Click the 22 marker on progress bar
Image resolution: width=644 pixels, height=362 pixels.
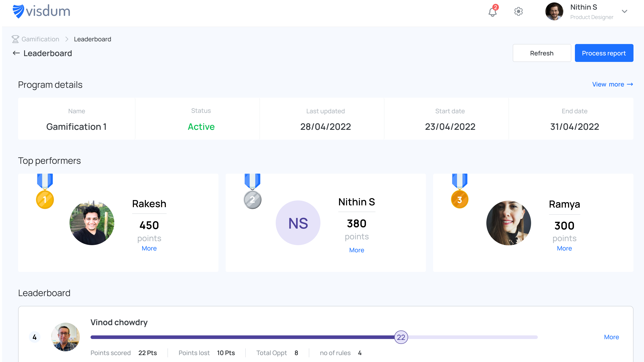pos(401,337)
